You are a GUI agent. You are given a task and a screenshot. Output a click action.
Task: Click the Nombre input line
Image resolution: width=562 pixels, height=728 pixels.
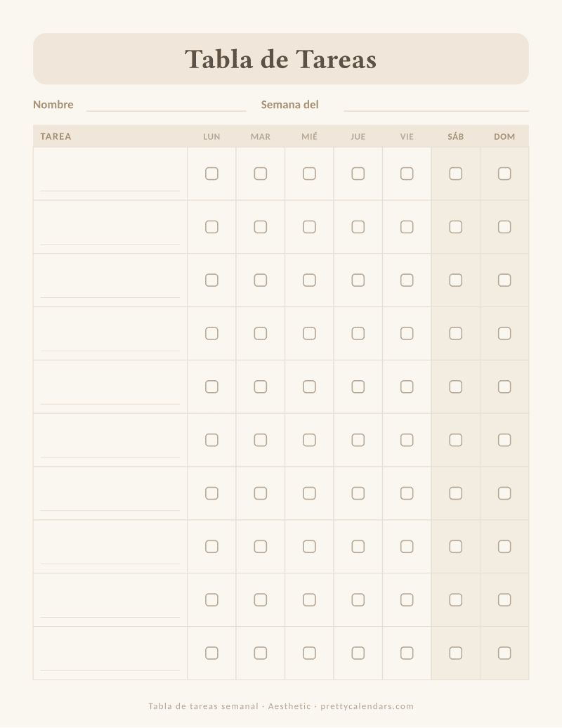click(166, 110)
